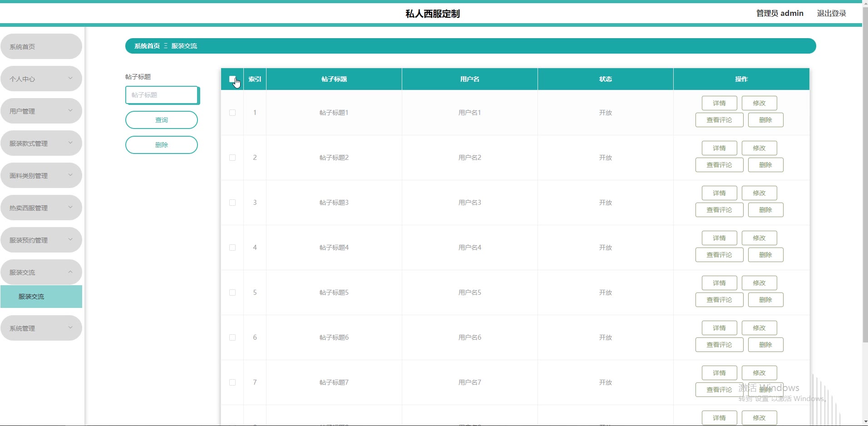Image resolution: width=868 pixels, height=426 pixels.
Task: Click 修改 for 帖子标题6
Action: [x=759, y=328]
